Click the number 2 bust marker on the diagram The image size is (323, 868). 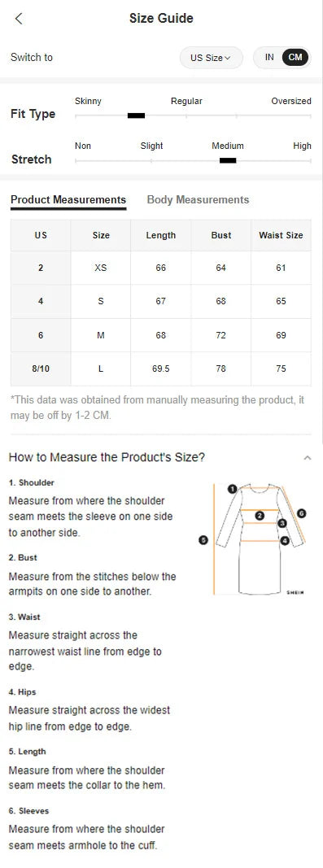coord(260,516)
